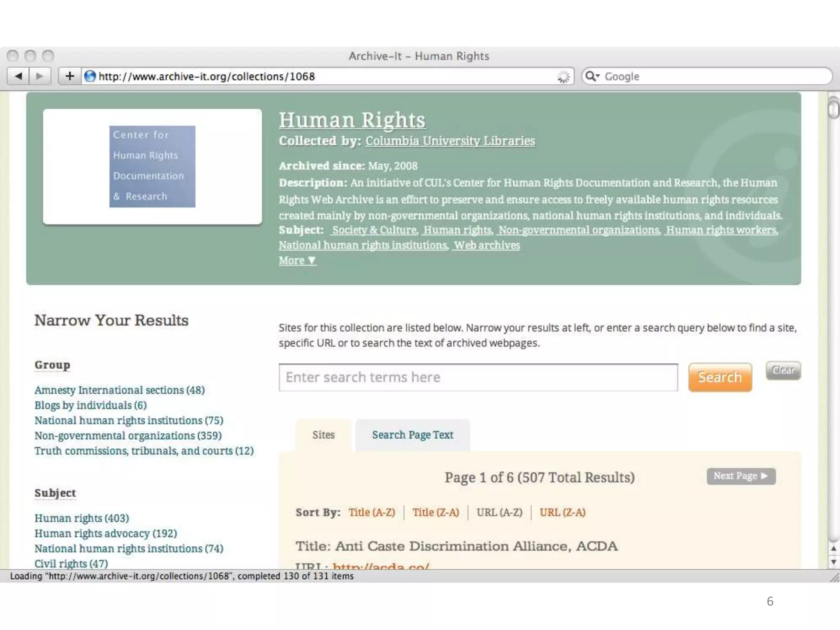
Task: Click the page loading spinner icon
Action: pyautogui.click(x=564, y=77)
